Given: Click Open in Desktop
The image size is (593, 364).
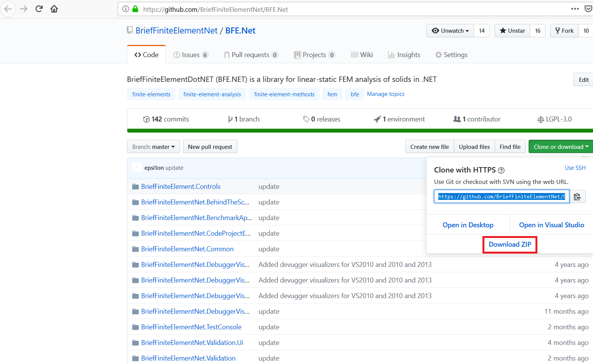Looking at the screenshot, I should coord(468,225).
